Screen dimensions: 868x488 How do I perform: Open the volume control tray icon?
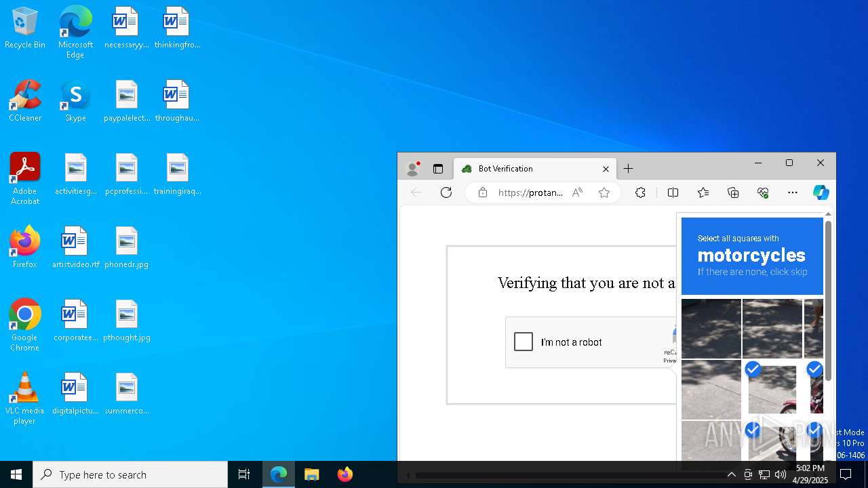781,474
